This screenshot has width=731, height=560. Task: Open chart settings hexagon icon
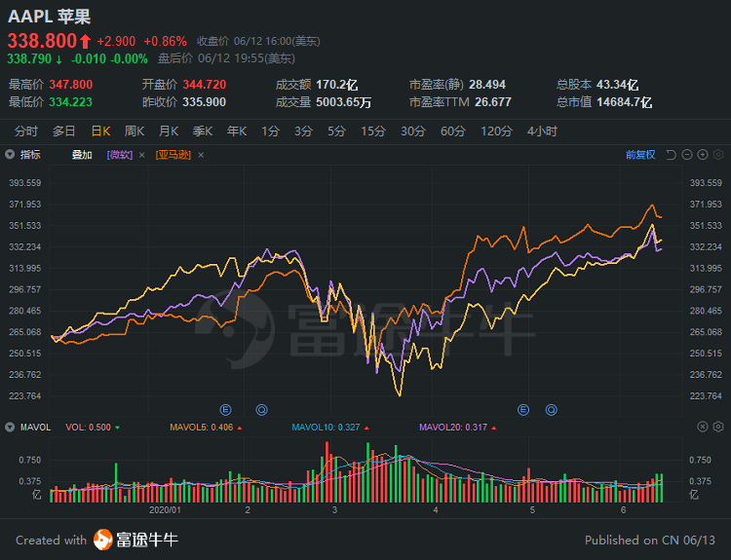click(718, 155)
